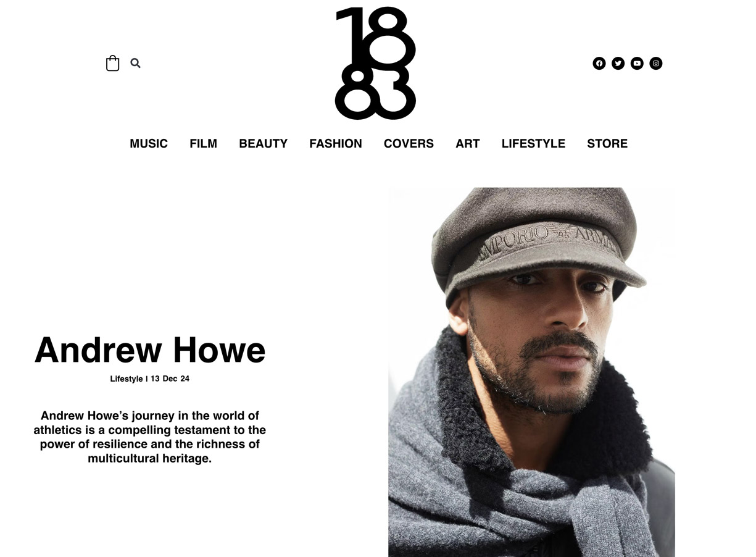The width and height of the screenshot is (756, 557).
Task: Open the Twitter social icon
Action: click(x=618, y=63)
